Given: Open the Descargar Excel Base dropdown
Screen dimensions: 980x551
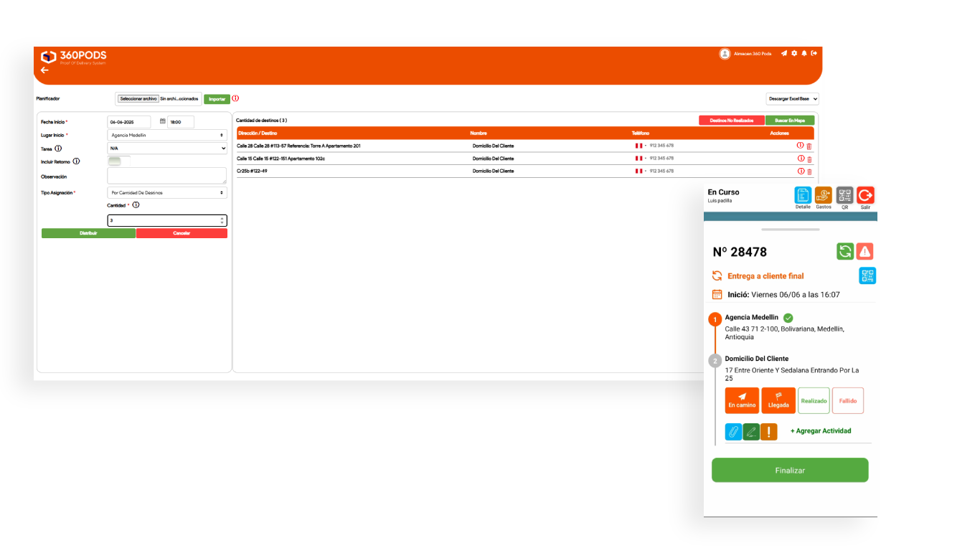Looking at the screenshot, I should [792, 99].
